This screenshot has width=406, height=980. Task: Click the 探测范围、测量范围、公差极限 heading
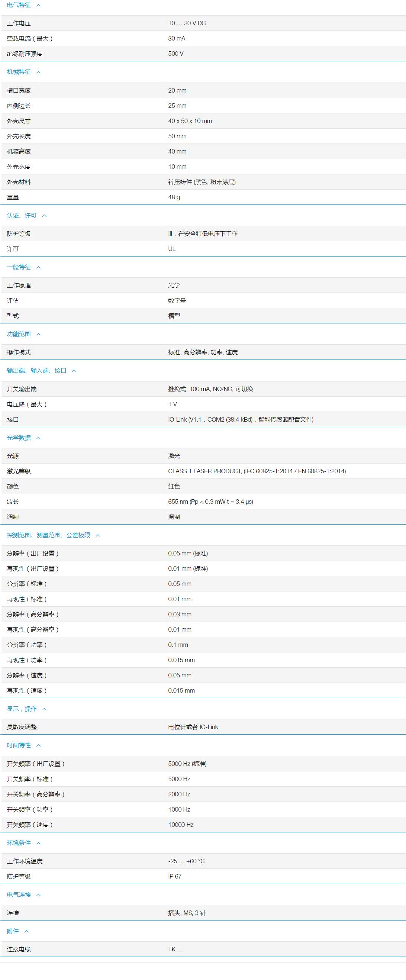tap(48, 535)
